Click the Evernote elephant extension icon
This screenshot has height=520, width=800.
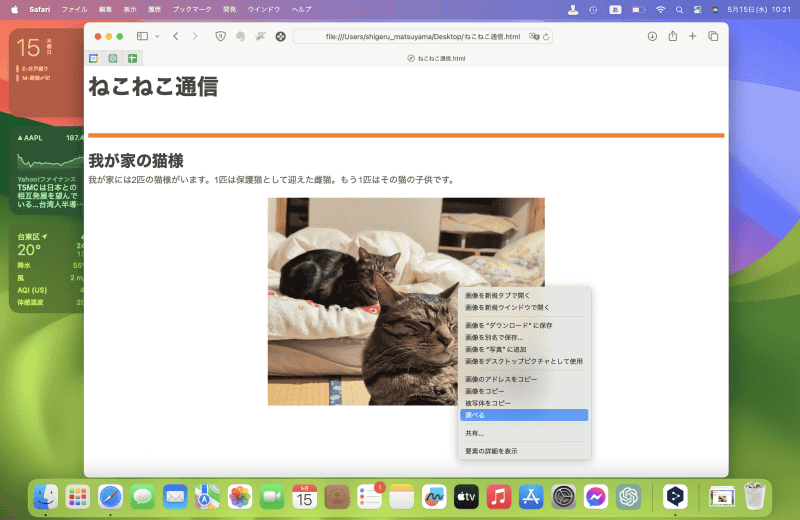pyautogui.click(x=240, y=36)
